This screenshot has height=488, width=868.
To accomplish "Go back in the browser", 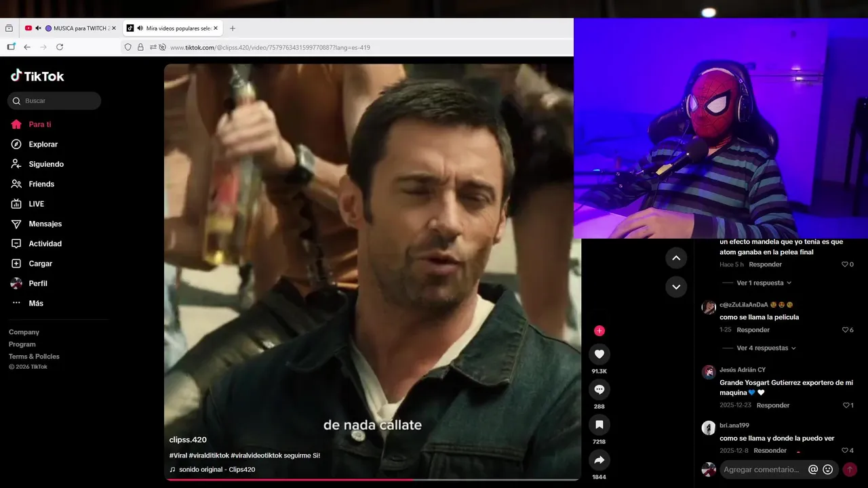I will click(x=27, y=47).
